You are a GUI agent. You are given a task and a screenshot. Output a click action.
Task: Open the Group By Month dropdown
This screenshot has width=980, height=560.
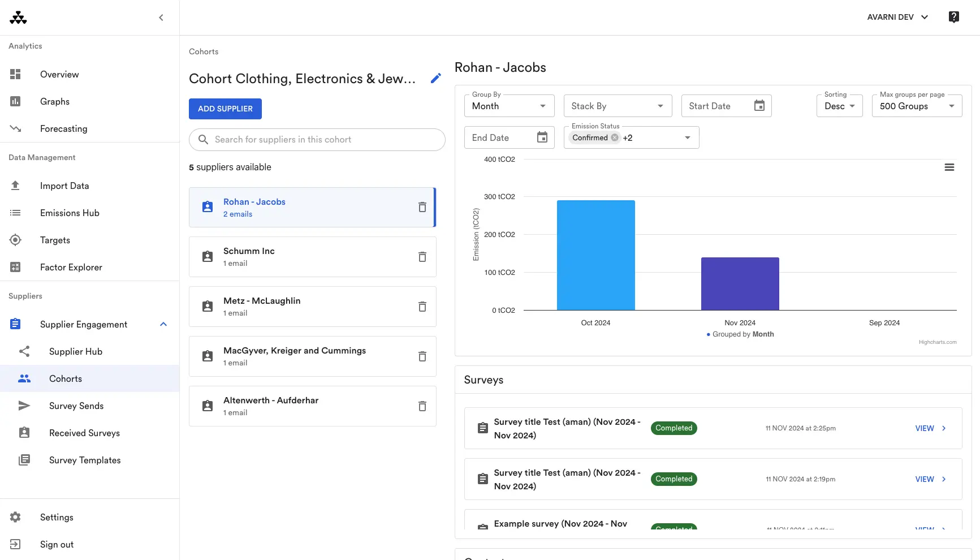click(x=509, y=106)
